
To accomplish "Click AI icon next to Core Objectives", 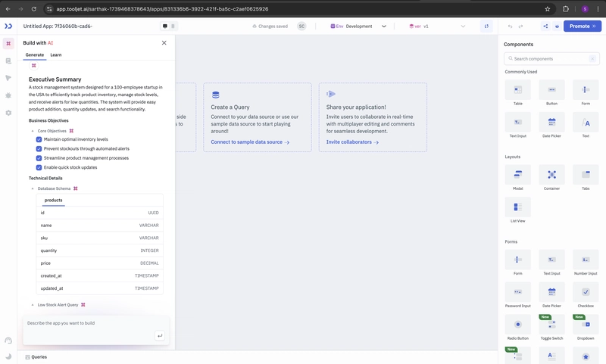I will 71,131.
